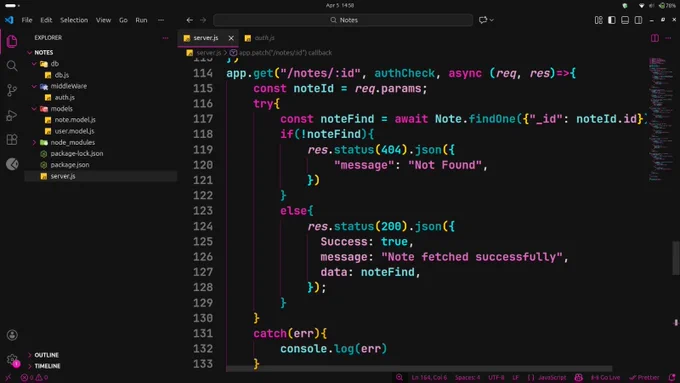Toggle the bottom panel visibility
Screen dimensions: 680x383
625,20
